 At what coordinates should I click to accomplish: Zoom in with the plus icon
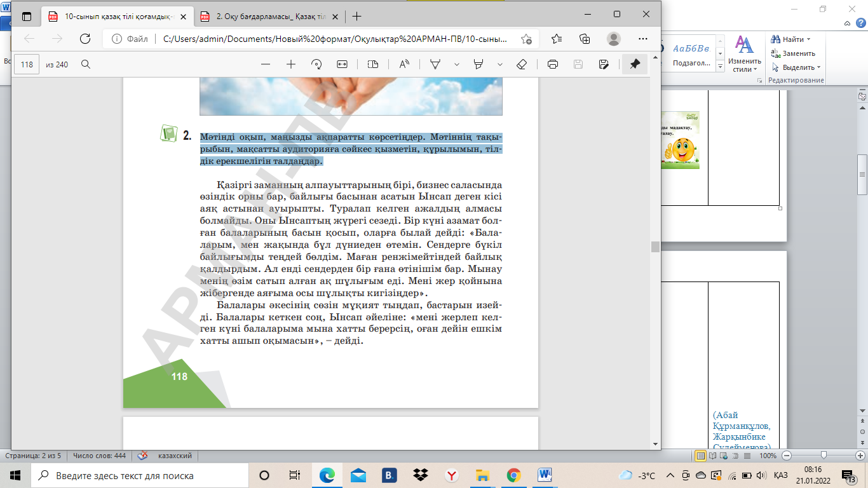(291, 64)
